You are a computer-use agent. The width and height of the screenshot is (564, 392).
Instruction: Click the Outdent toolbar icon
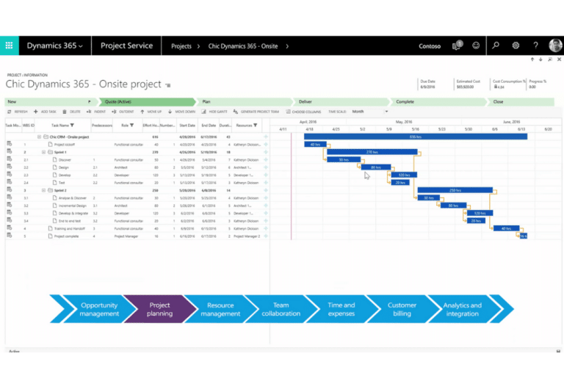pos(114,112)
